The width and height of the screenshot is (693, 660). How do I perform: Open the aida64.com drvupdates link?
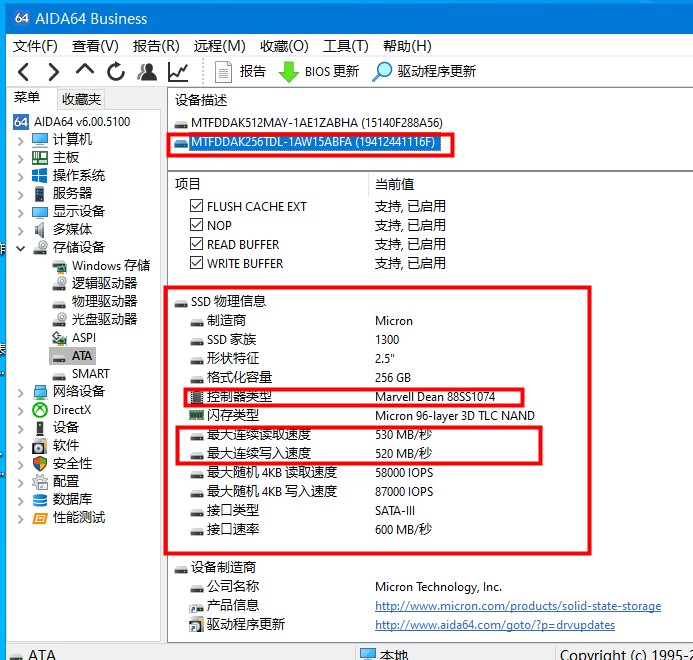pos(495,625)
